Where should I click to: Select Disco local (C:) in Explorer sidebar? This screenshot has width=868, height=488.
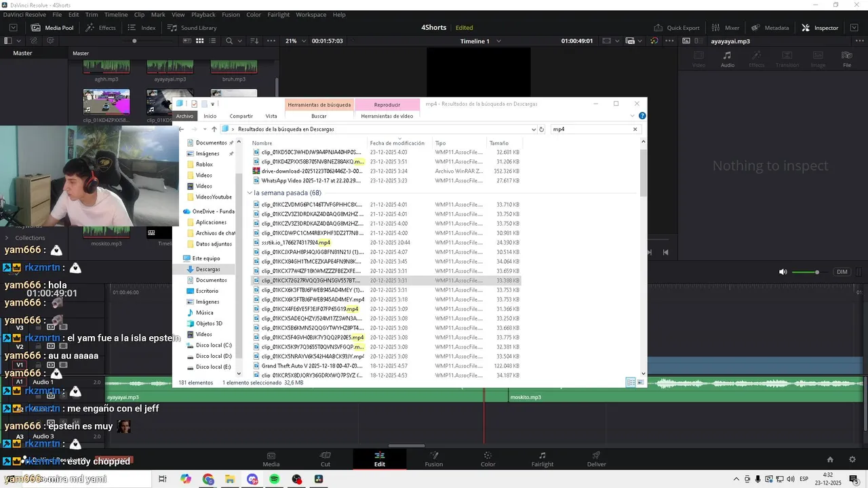tap(213, 345)
